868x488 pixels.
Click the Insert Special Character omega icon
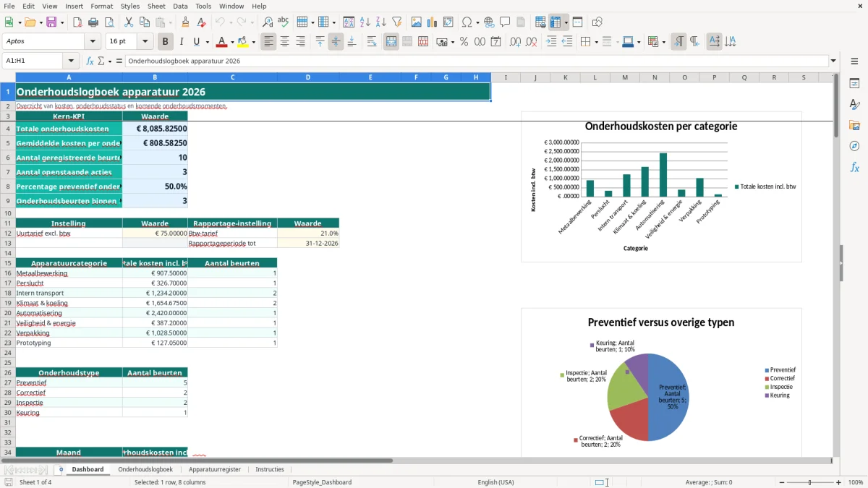467,22
